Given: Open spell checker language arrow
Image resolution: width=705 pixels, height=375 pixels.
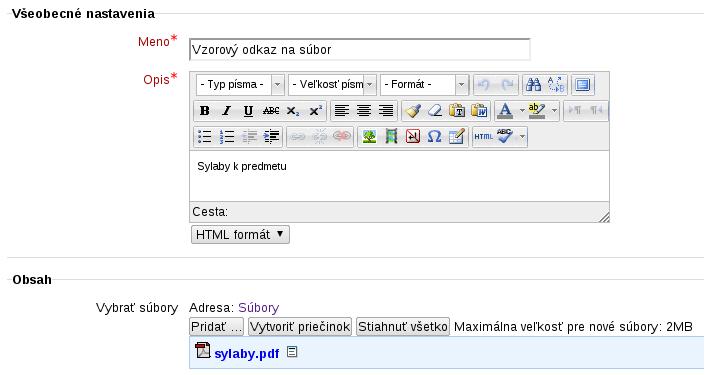Looking at the screenshot, I should 522,137.
